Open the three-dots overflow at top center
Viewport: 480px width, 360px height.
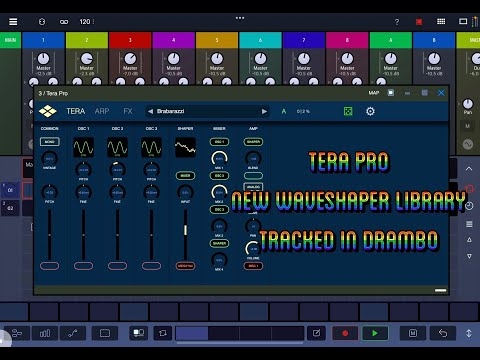240,18
